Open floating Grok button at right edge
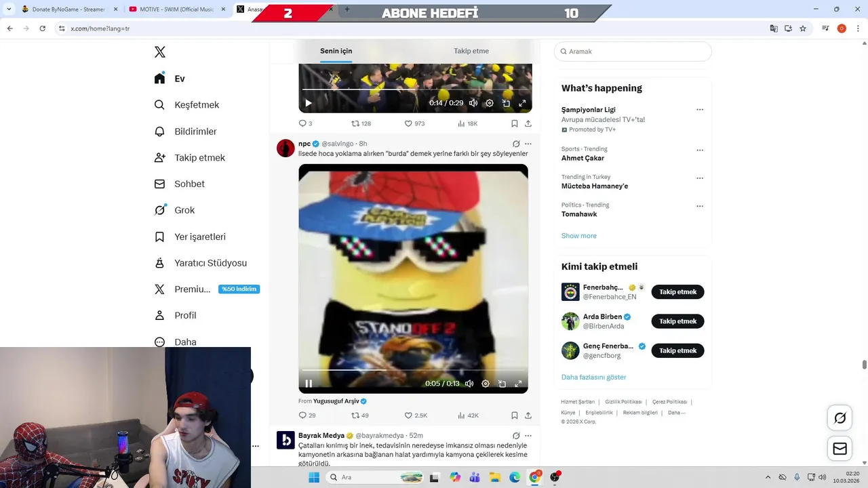Viewport: 868px width, 488px height. 840,418
